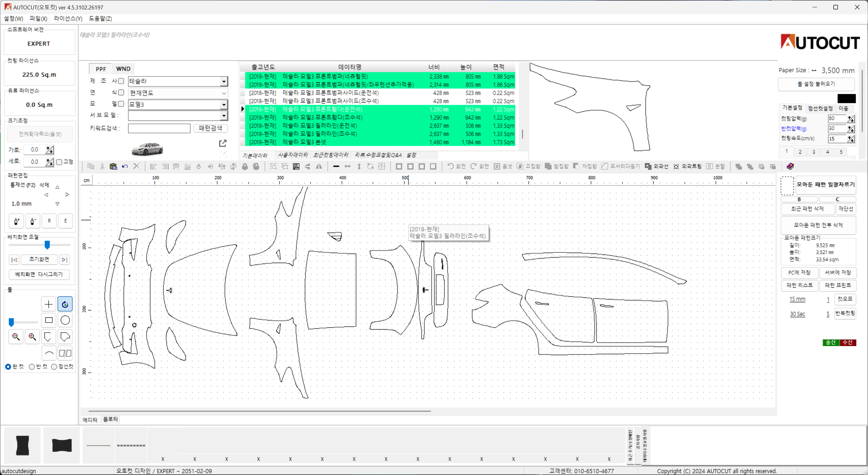Click the 가로 width stepper arrows
This screenshot has height=475, width=868.
50,150
